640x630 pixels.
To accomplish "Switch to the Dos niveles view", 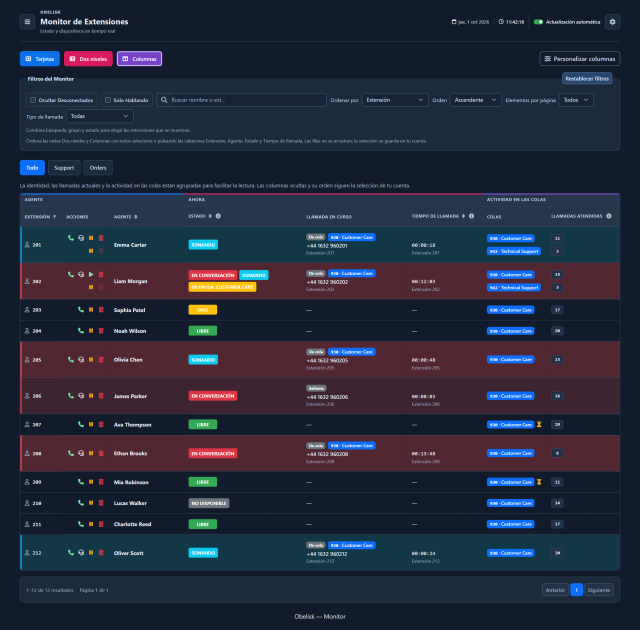I will click(88, 59).
